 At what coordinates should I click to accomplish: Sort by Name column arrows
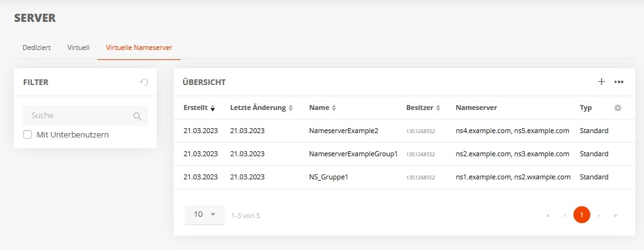[x=334, y=107]
